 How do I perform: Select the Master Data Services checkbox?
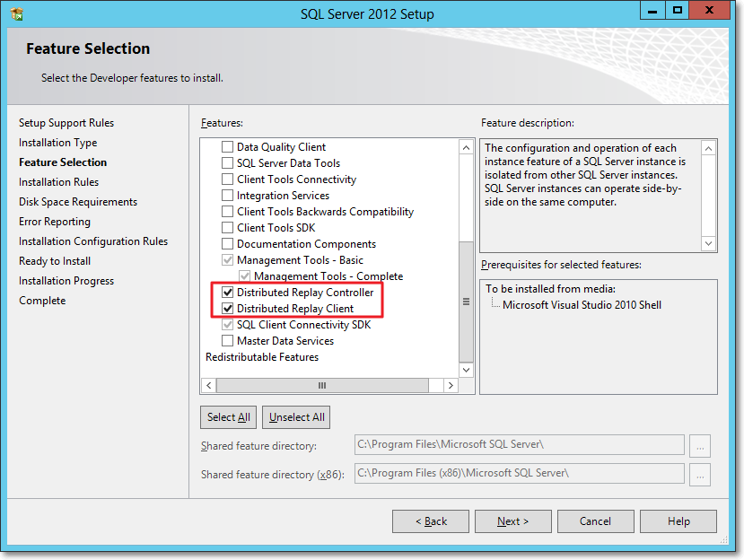(x=227, y=341)
